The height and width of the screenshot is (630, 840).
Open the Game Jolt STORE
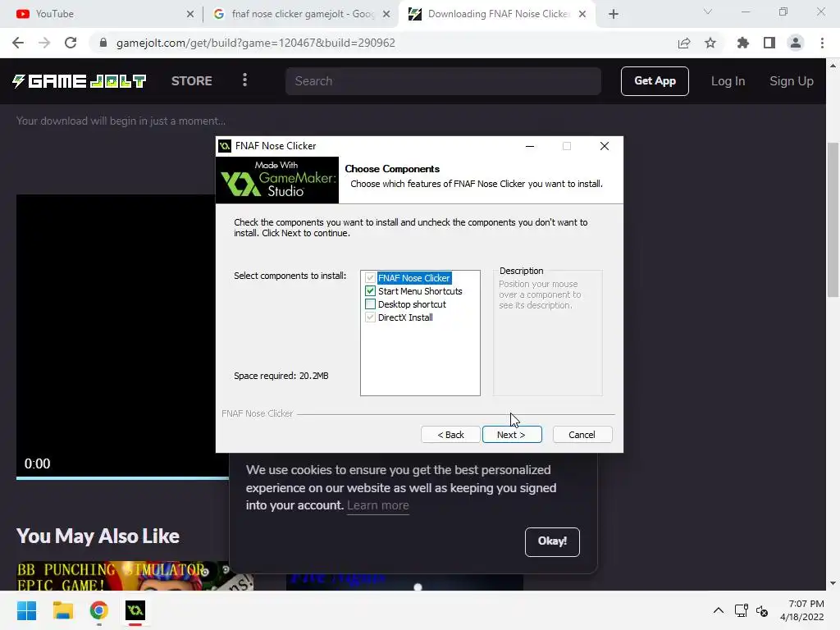tap(192, 81)
